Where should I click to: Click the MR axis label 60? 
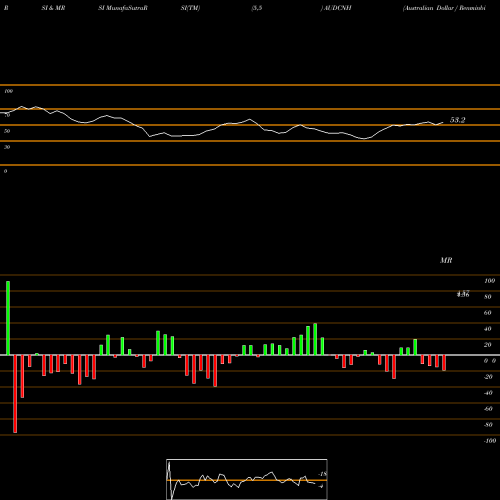click(488, 313)
